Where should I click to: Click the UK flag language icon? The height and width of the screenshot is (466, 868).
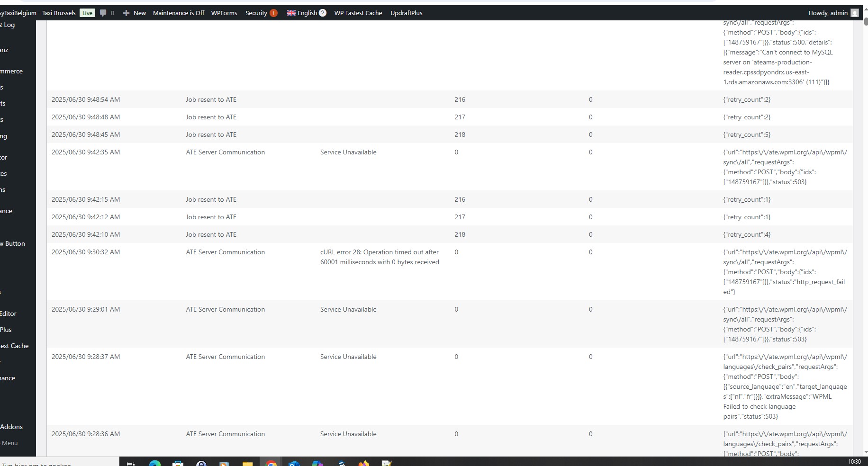pyautogui.click(x=291, y=13)
